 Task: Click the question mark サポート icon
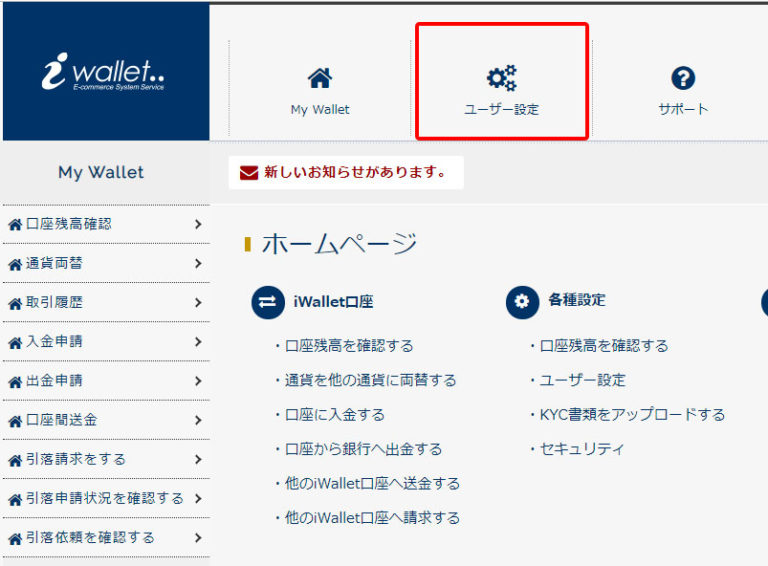pos(683,78)
